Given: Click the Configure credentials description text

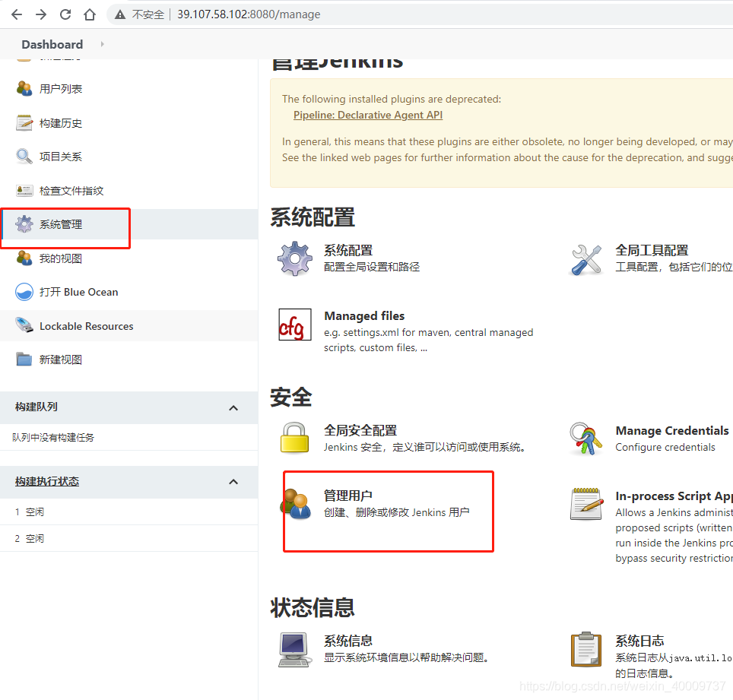Looking at the screenshot, I should point(665,447).
